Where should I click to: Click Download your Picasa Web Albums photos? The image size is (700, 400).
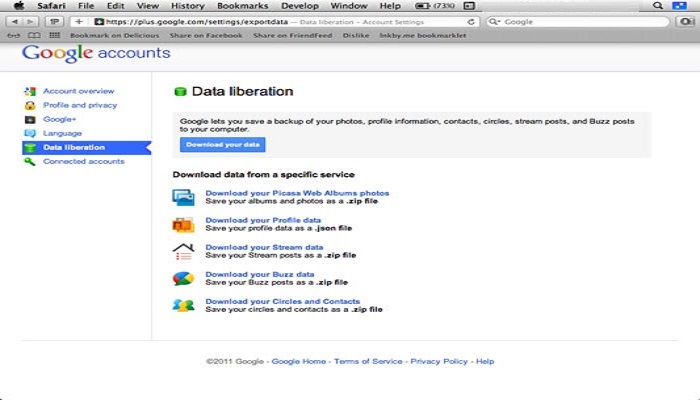coord(297,193)
